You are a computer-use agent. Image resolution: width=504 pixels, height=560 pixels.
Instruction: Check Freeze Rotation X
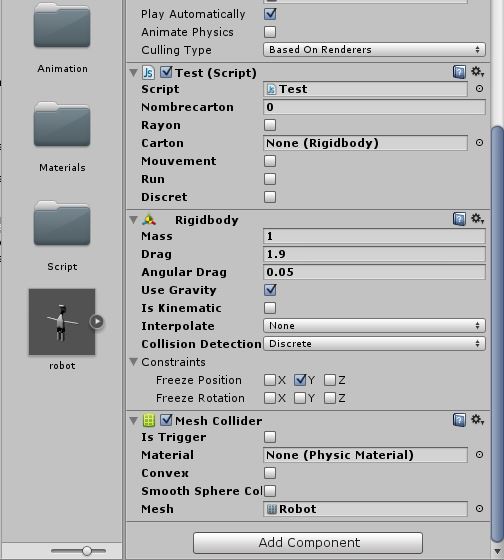click(270, 398)
